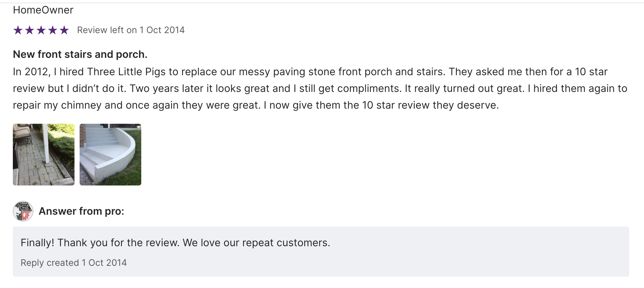Click the 'New front stairs and porch.' title
The width and height of the screenshot is (644, 288).
click(80, 54)
